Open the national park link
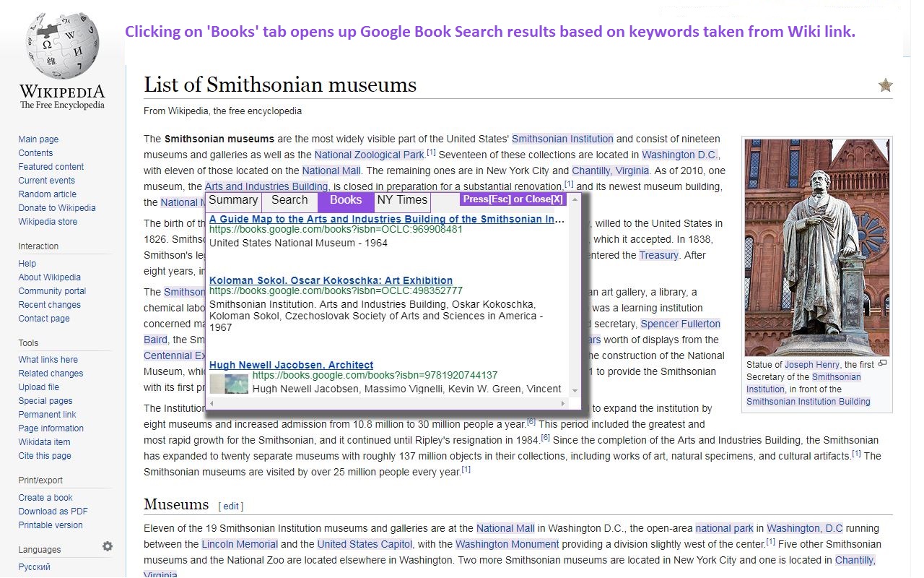This screenshot has width=924, height=578. [725, 528]
